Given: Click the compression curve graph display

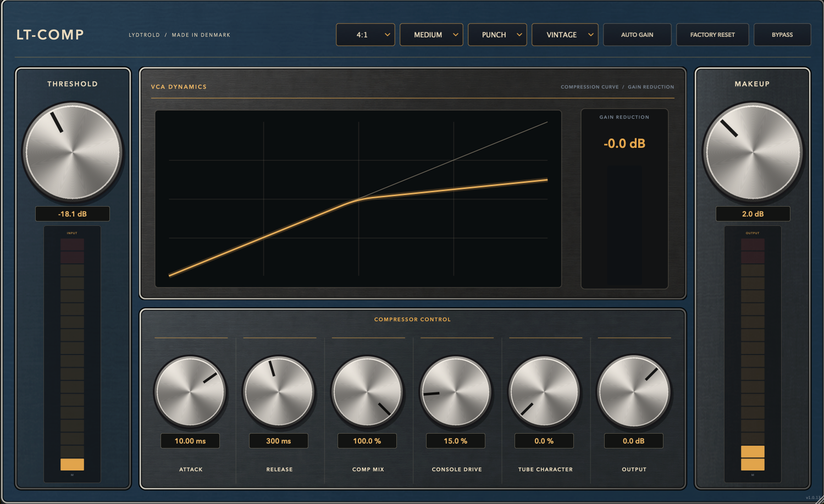Looking at the screenshot, I should pyautogui.click(x=358, y=199).
